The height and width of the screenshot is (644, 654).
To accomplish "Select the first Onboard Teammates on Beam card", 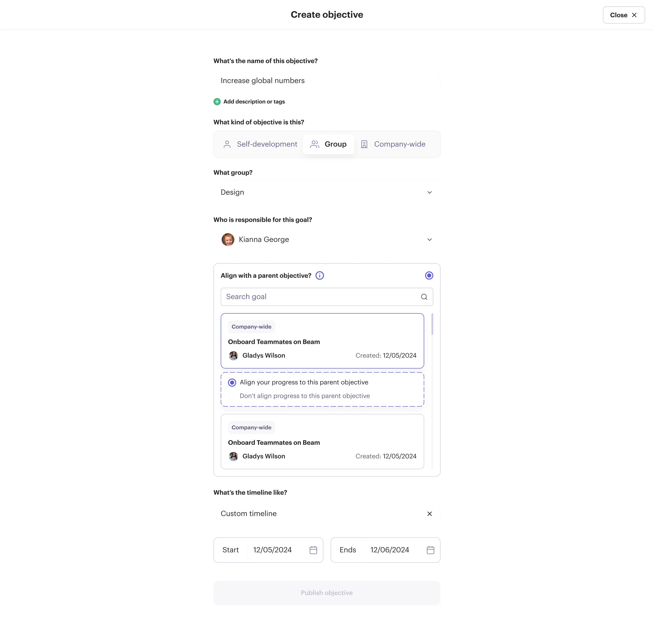I will tap(322, 341).
